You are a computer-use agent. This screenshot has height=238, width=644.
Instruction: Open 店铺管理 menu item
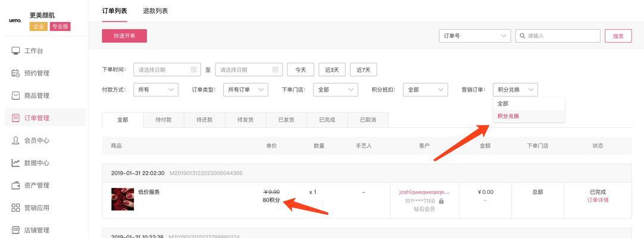45,230
